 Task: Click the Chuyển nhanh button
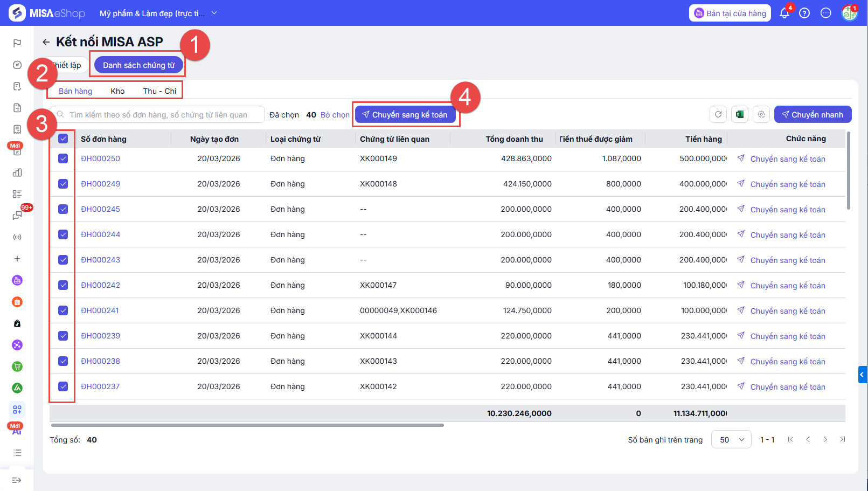[813, 114]
